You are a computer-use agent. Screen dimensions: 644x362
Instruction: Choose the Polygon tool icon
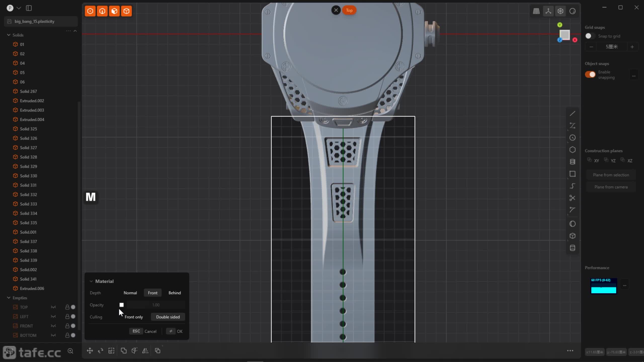click(x=572, y=150)
